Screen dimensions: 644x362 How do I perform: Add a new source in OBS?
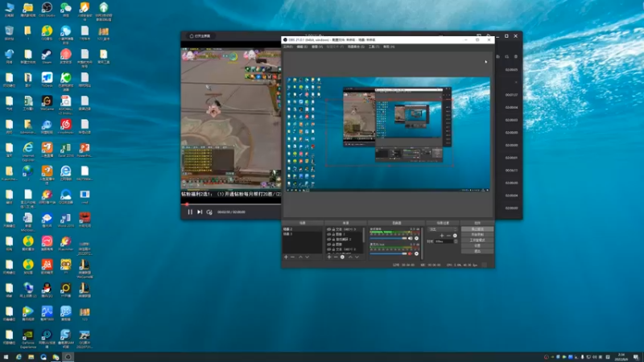click(x=329, y=257)
